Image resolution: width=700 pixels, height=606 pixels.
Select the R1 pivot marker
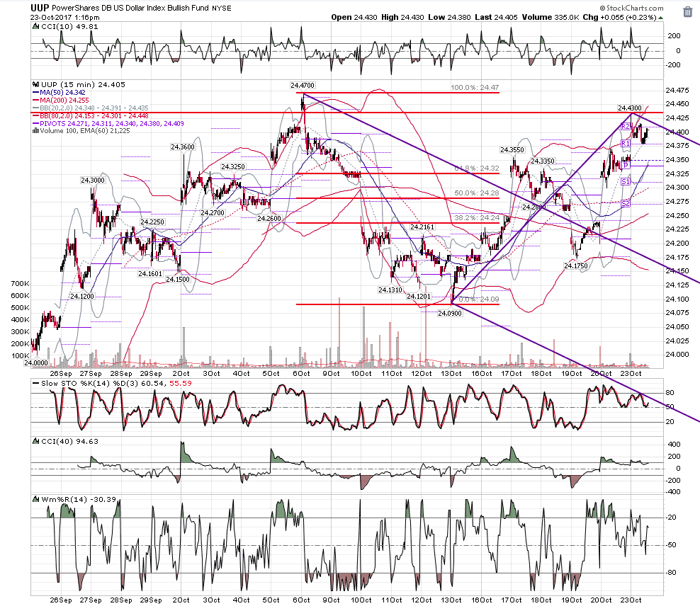point(626,144)
